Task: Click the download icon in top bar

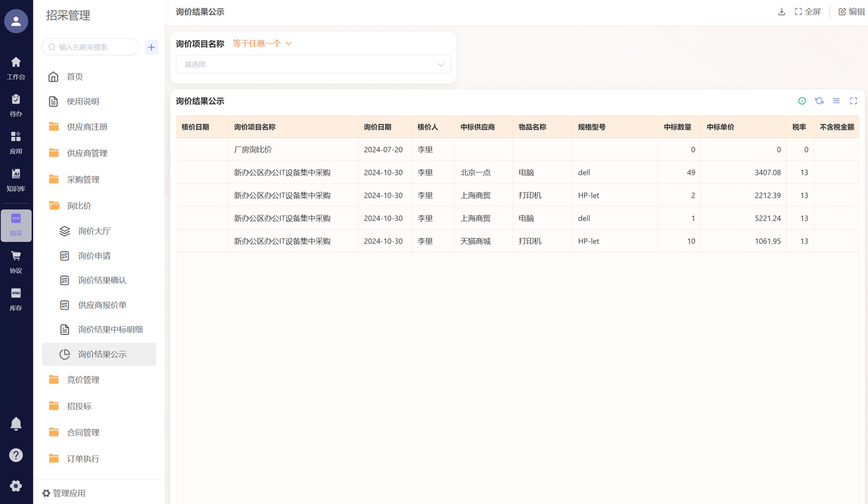Action: tap(781, 12)
